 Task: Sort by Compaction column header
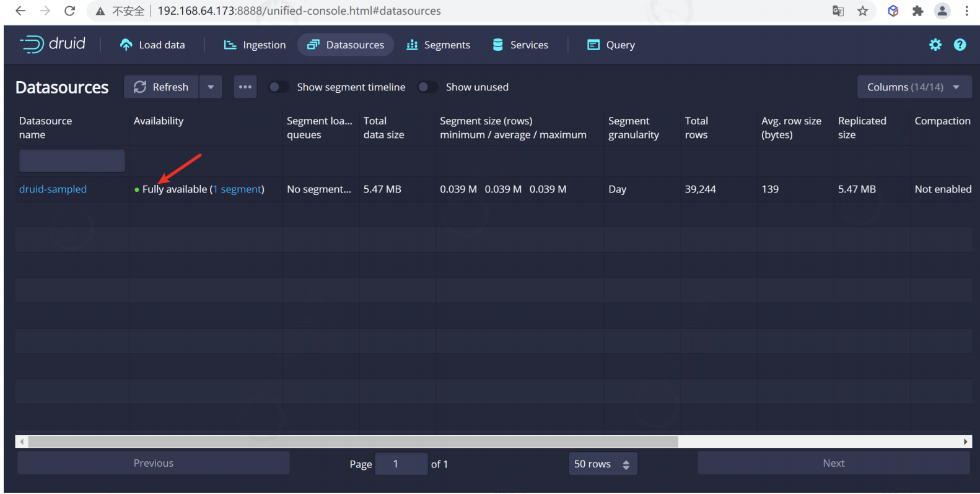coord(942,121)
